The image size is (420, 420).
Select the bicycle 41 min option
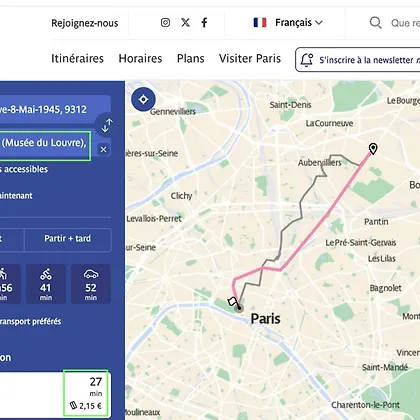[x=46, y=284]
